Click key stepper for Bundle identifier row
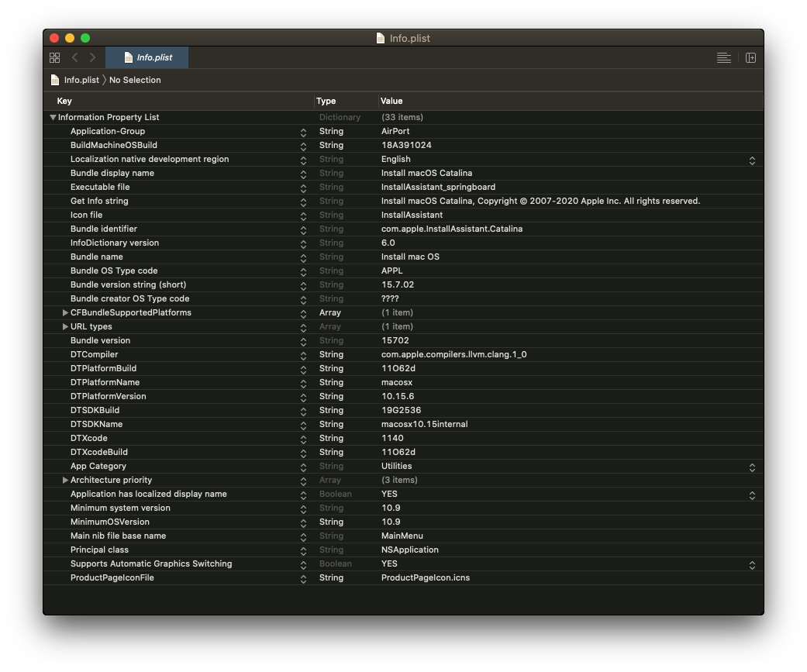The width and height of the screenshot is (807, 672). click(303, 230)
